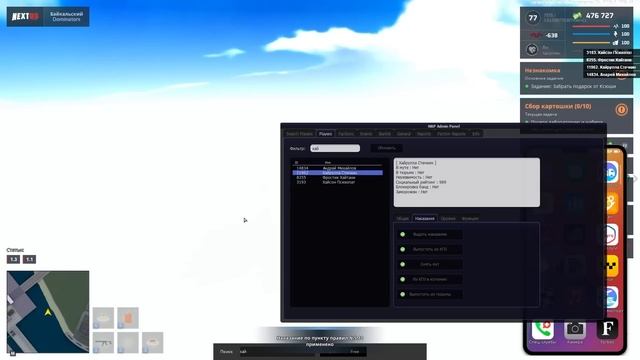
Task: Click the 1.3 status badge
Action: pos(13,260)
